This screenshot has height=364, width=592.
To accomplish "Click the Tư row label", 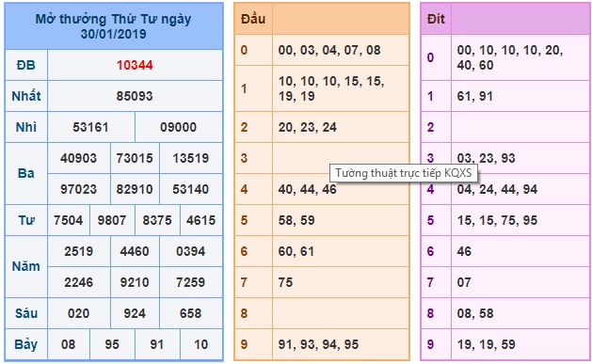I will click(x=26, y=220).
